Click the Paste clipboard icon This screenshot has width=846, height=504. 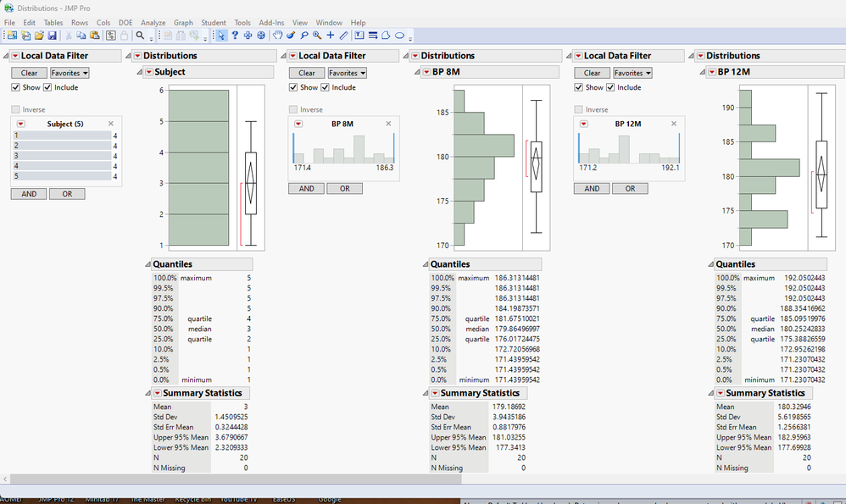click(x=94, y=36)
